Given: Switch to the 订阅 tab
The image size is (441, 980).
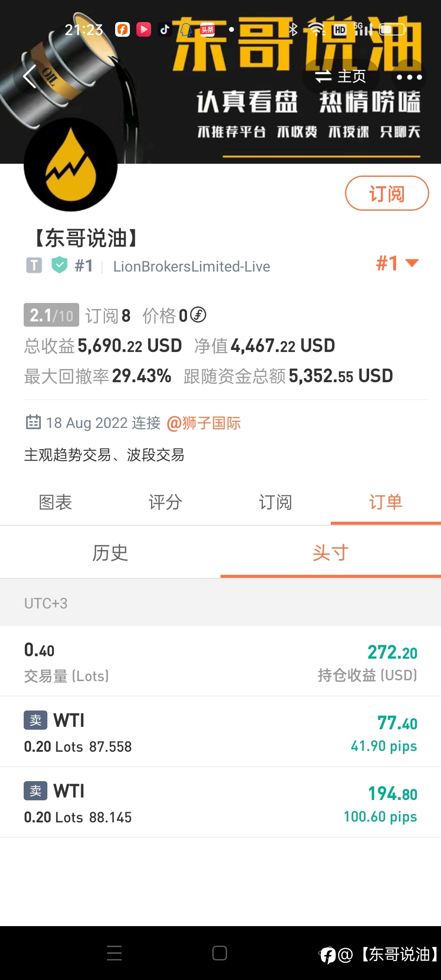Looking at the screenshot, I should [276, 502].
